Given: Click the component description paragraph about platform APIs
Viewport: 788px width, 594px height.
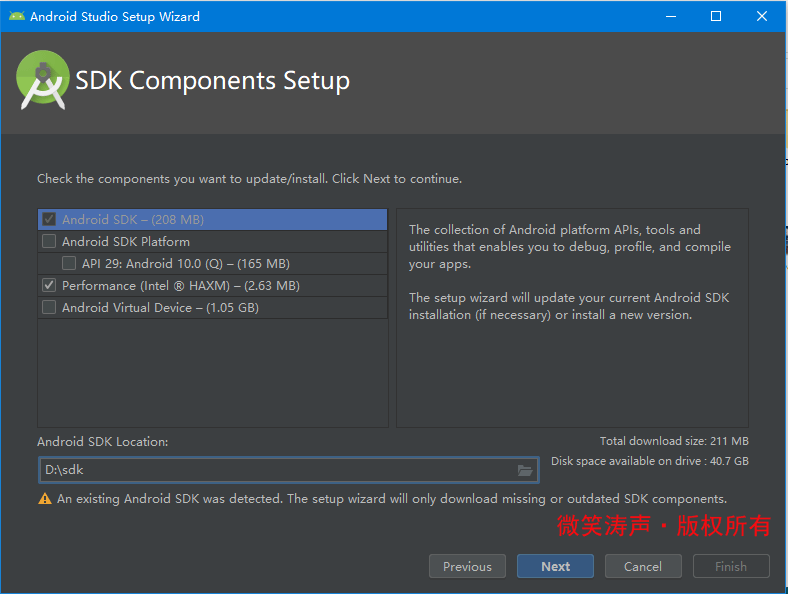Looking at the screenshot, I should tap(569, 247).
